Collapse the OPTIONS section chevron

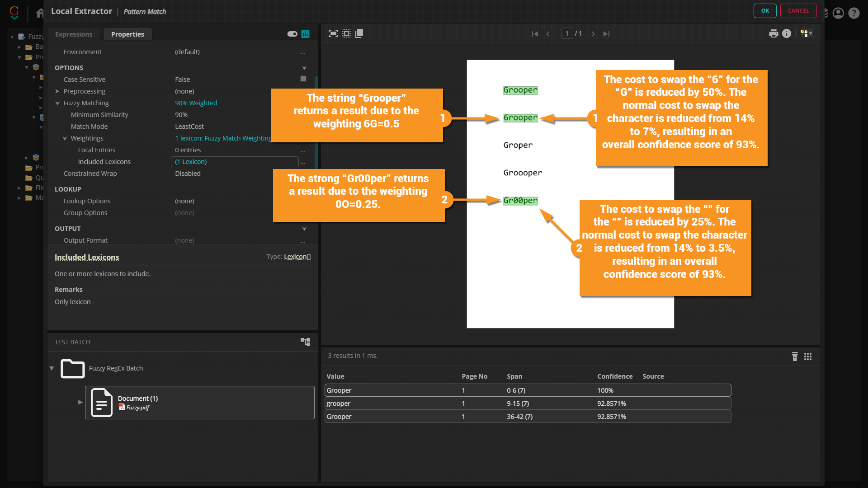pyautogui.click(x=304, y=68)
